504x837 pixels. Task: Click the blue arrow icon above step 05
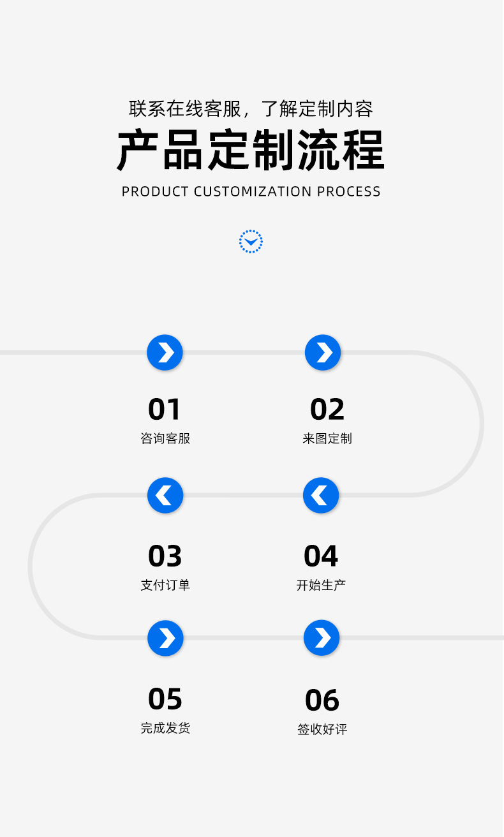[x=165, y=638]
